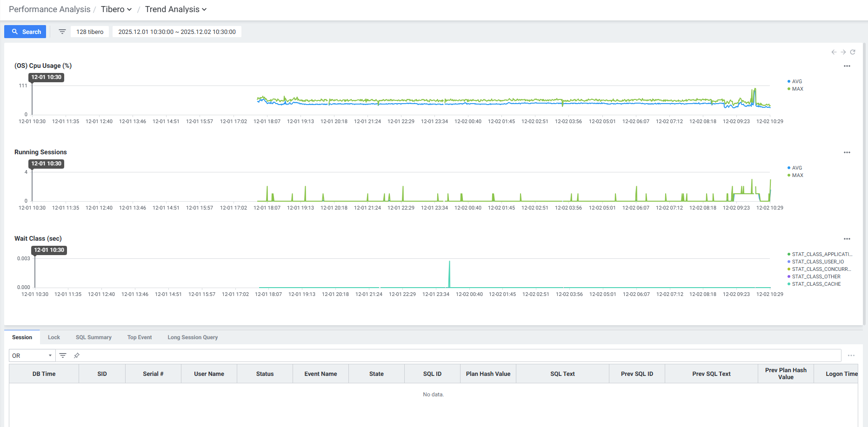Image resolution: width=868 pixels, height=427 pixels.
Task: Click the filter icon beside Search button
Action: tap(62, 32)
